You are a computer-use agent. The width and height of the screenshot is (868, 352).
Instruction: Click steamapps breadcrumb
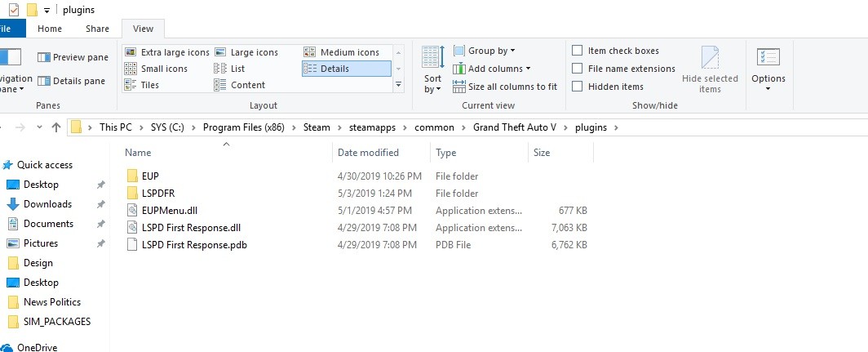tap(373, 127)
